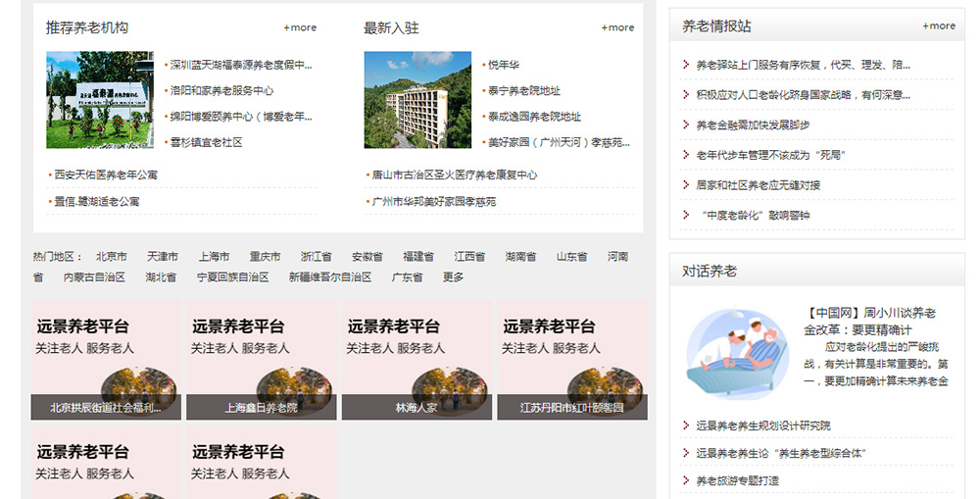Select 新疆维吾尔自治区 region link
Image resolution: width=980 pixels, height=499 pixels.
[x=330, y=277]
